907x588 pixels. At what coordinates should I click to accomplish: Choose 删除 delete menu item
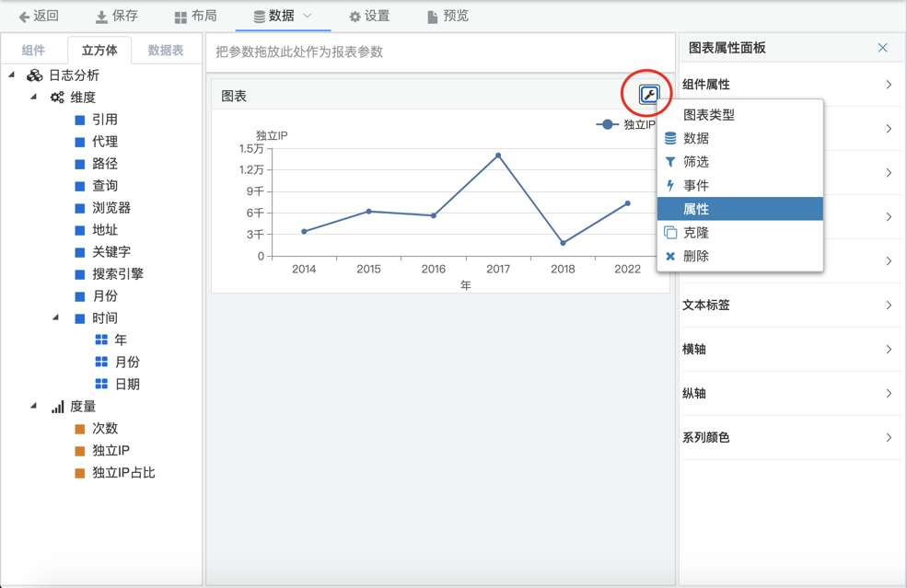point(739,256)
